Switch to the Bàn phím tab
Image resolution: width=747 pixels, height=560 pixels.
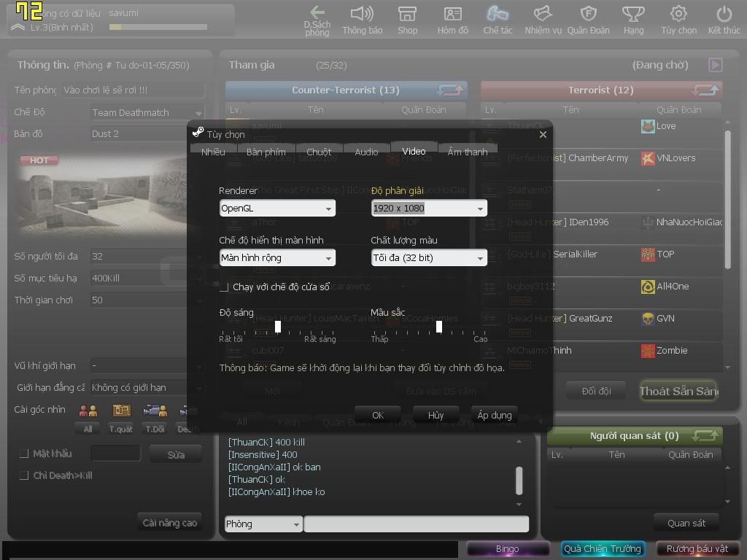(x=266, y=152)
